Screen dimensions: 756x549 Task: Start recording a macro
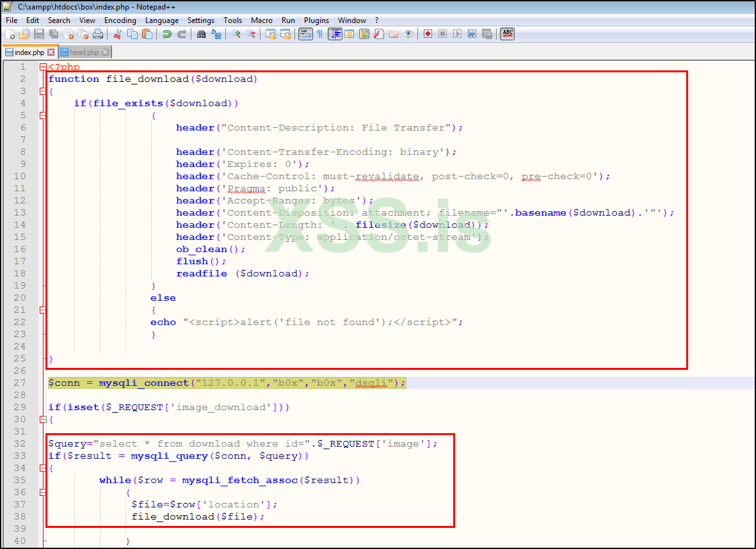(x=428, y=33)
